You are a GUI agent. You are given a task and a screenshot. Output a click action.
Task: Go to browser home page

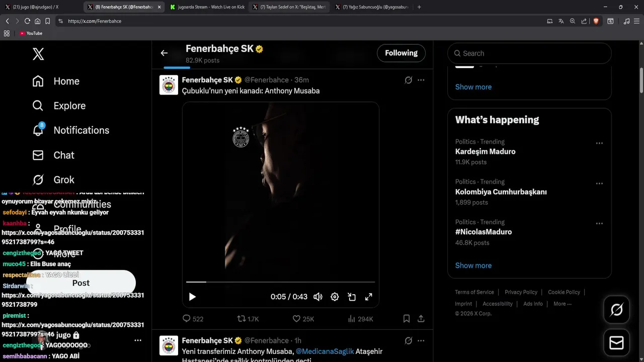(x=37, y=21)
